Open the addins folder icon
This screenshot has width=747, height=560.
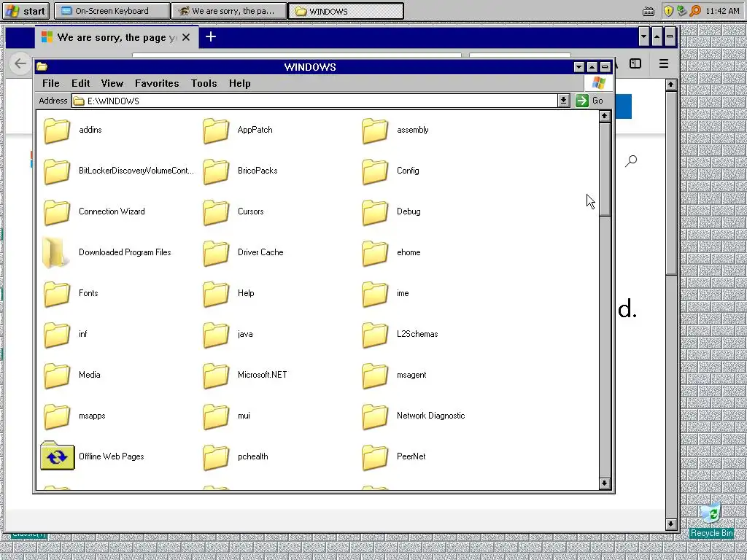tap(57, 130)
